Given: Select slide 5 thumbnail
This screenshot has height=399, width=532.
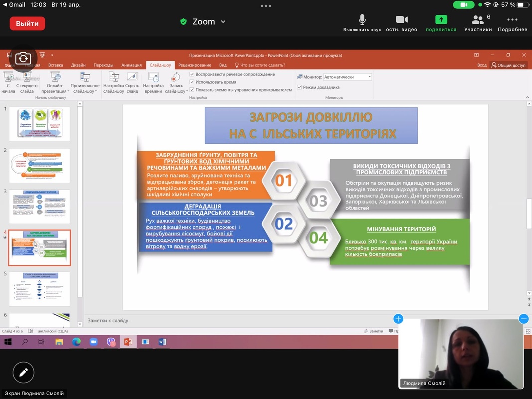Looking at the screenshot, I should point(40,289).
